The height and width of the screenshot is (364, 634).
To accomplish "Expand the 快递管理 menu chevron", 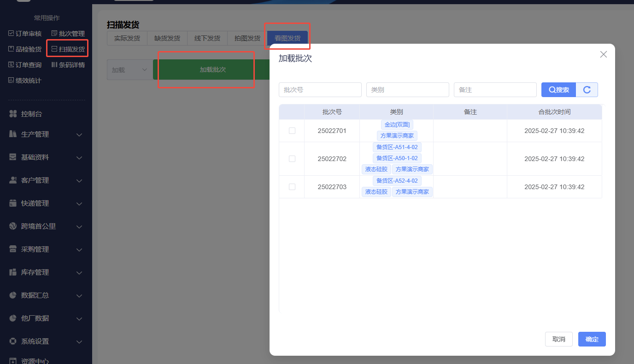I will click(79, 204).
